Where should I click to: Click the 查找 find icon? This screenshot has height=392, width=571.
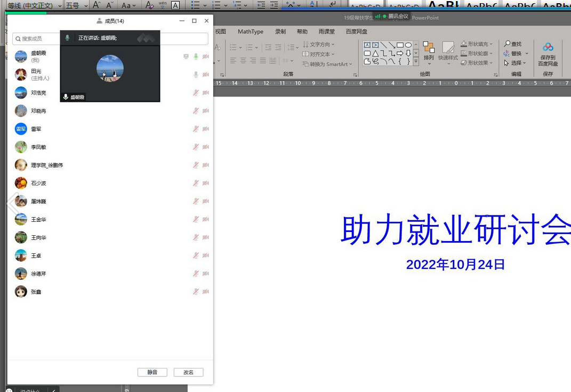(512, 44)
